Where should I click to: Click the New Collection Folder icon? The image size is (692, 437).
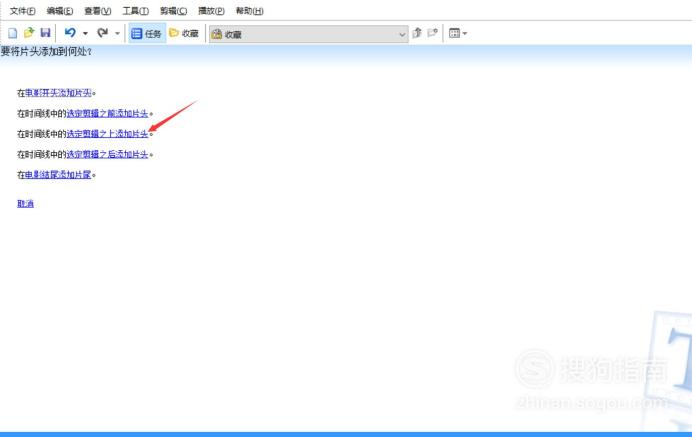(x=432, y=33)
